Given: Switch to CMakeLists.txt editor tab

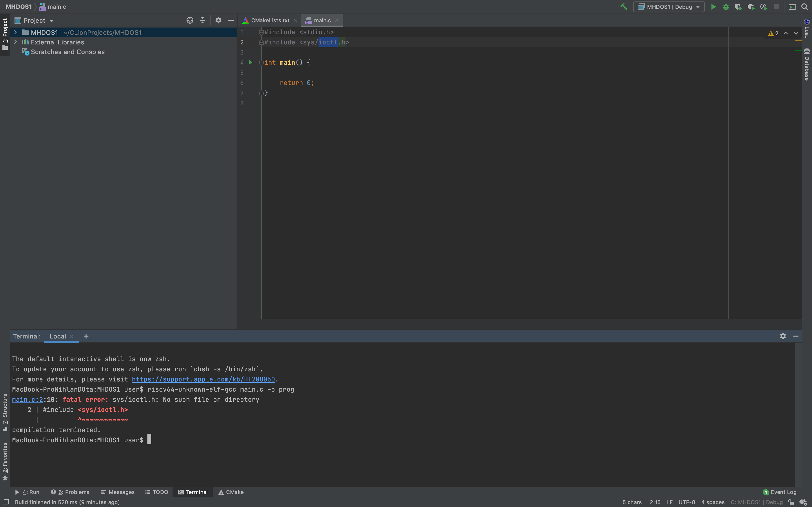Looking at the screenshot, I should [270, 21].
